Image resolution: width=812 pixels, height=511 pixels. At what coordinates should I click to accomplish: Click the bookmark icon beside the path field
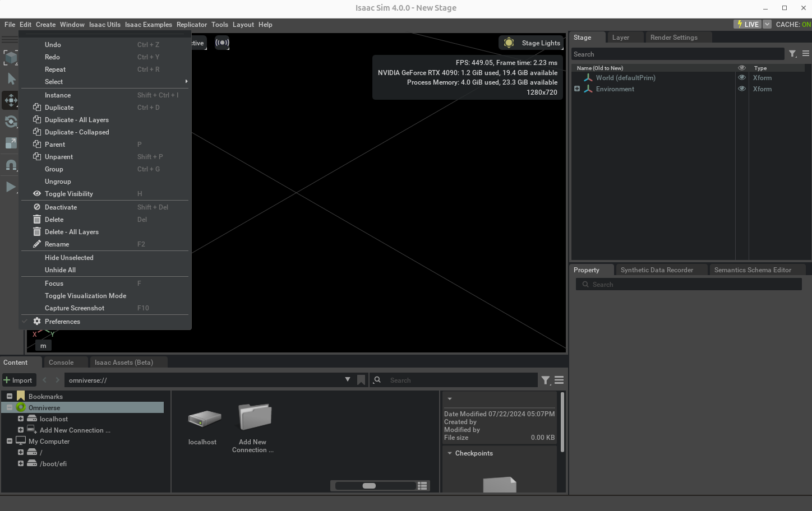pos(361,380)
